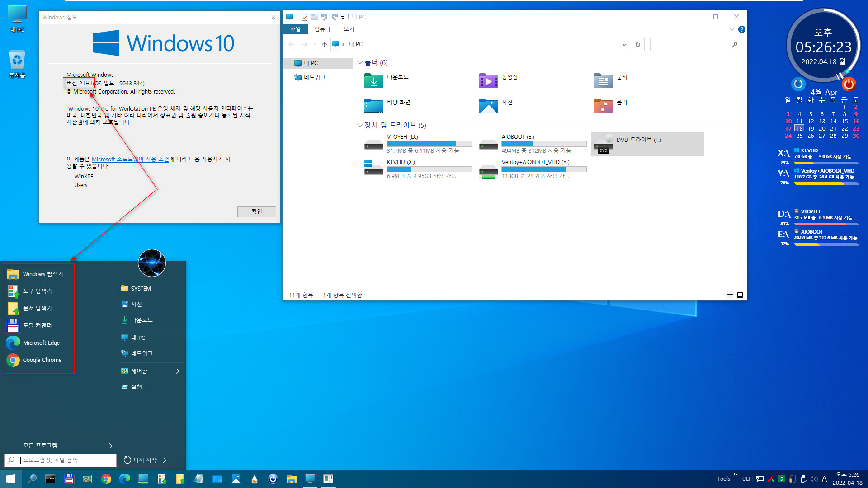Viewport: 868px width, 488px height.
Task: Open 네트워크 from the start menu
Action: click(137, 353)
